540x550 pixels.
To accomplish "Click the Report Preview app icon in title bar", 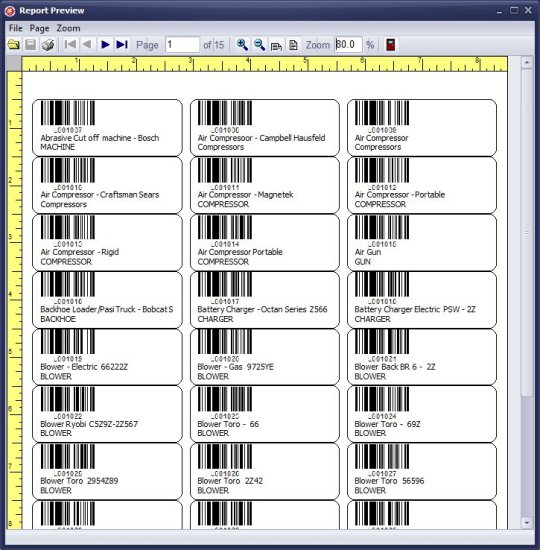I will (10, 11).
